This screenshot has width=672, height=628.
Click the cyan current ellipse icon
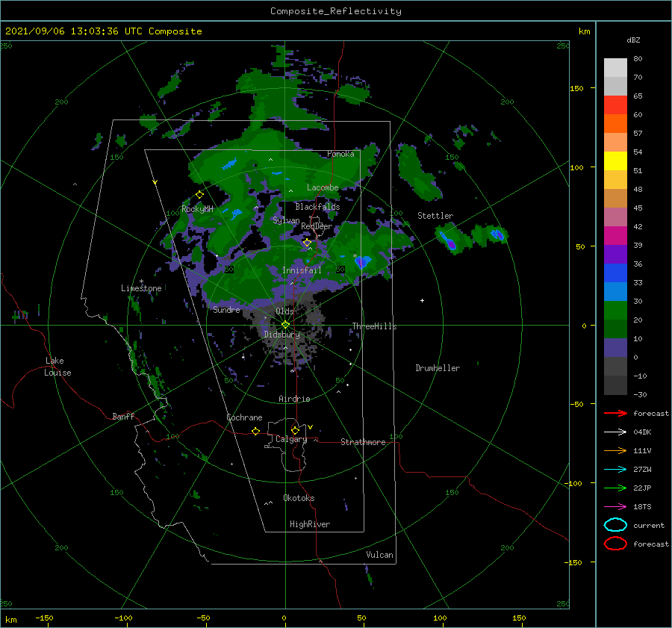615,525
